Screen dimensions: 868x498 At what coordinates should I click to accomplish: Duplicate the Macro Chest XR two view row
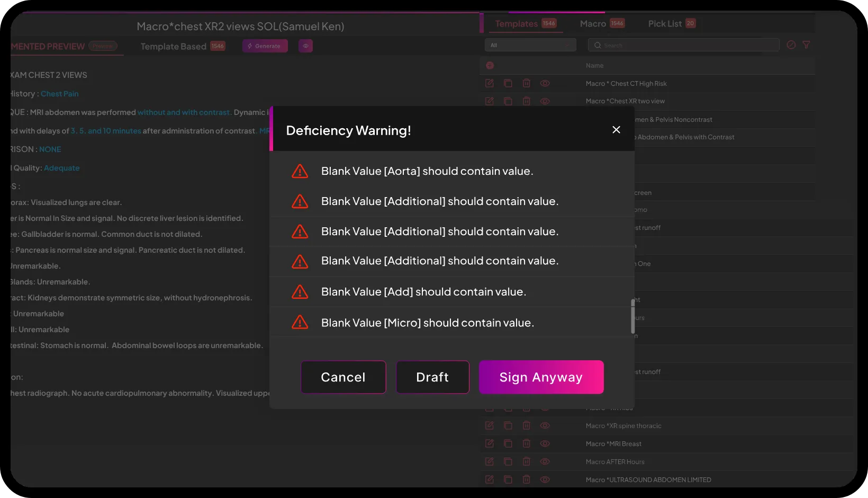pyautogui.click(x=508, y=101)
